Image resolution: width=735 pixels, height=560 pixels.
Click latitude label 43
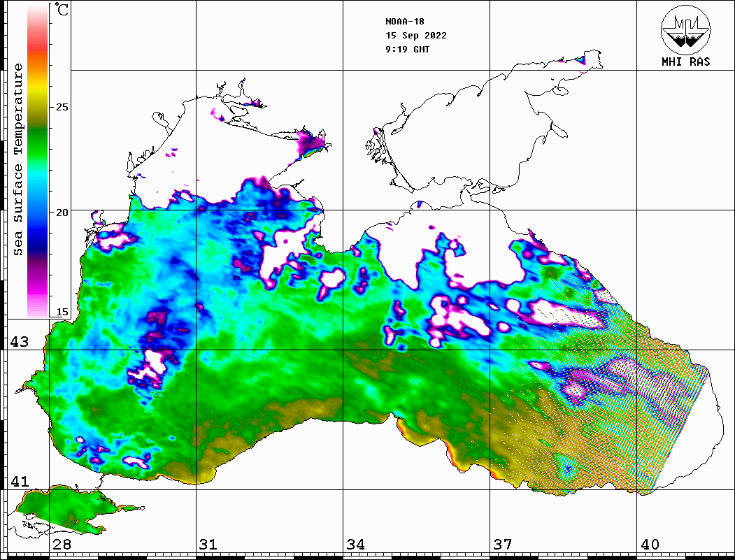(x=20, y=342)
